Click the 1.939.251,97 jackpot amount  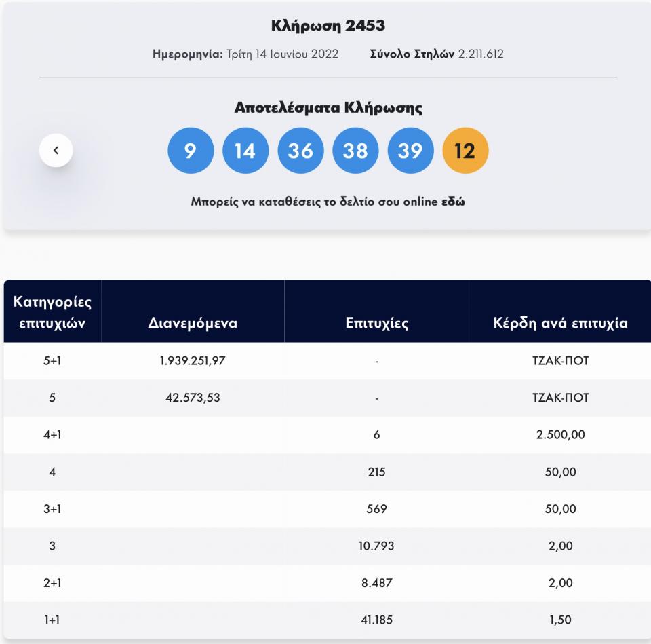click(x=193, y=361)
